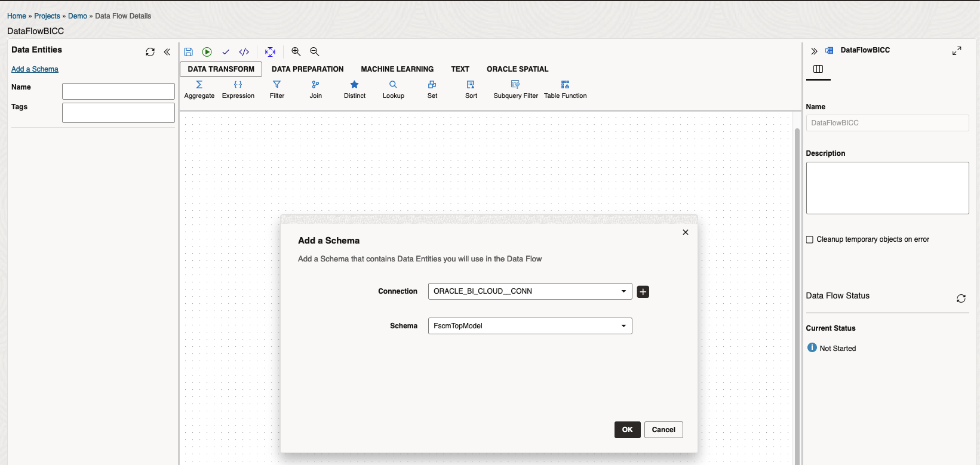Click the zoom in magnifier icon

click(296, 52)
